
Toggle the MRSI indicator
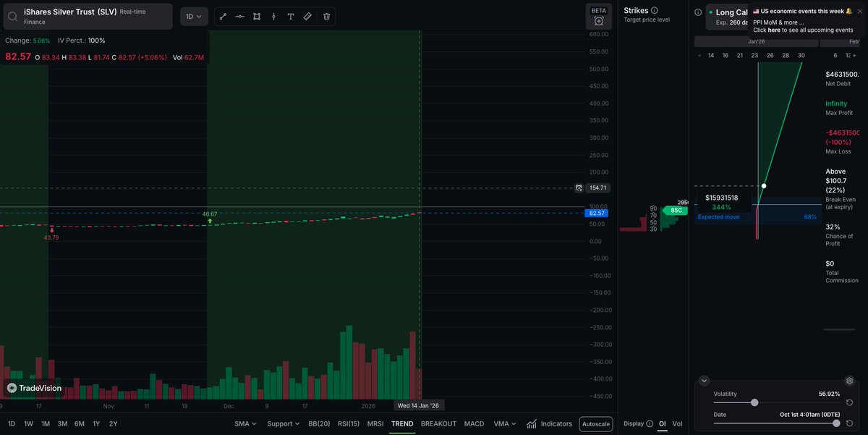(375, 423)
